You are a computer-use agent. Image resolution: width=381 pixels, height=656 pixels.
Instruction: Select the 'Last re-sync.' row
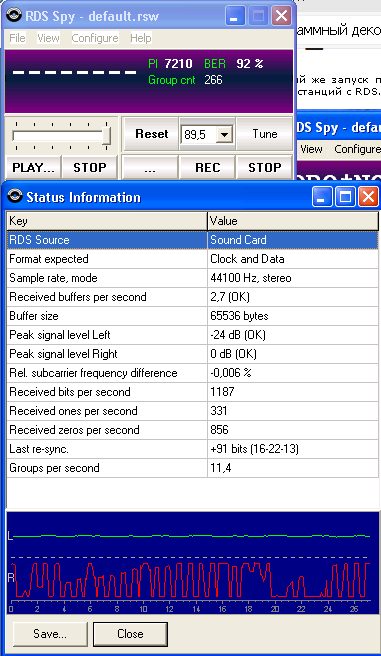(x=192, y=449)
